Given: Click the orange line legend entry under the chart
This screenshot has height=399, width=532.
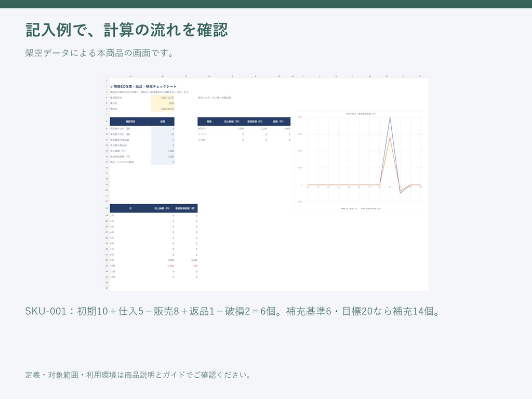Looking at the screenshot, I should click(371, 209).
